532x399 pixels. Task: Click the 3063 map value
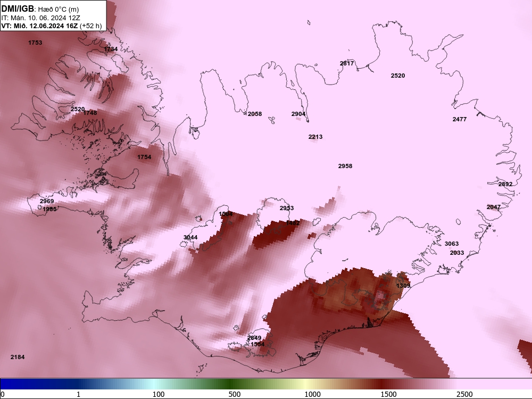452,244
